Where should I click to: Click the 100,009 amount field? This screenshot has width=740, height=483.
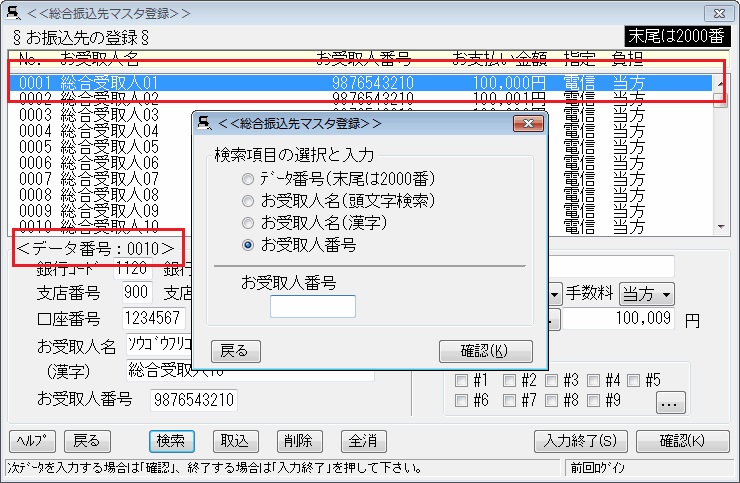(x=619, y=319)
